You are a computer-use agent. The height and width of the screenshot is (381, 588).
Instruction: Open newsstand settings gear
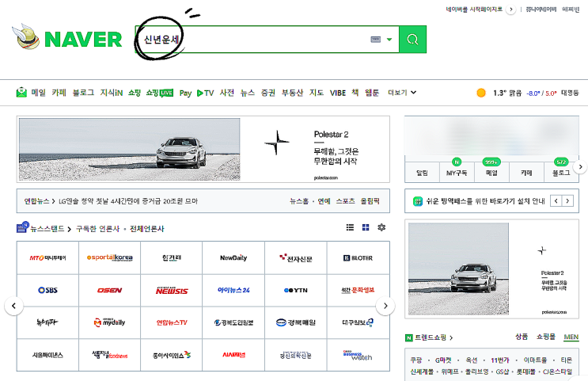(381, 227)
